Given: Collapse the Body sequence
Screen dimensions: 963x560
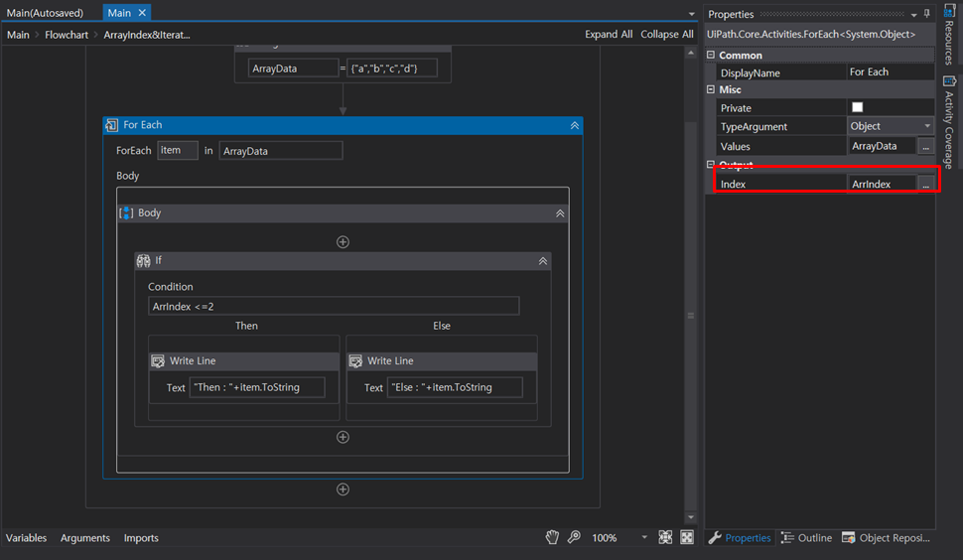Looking at the screenshot, I should pos(560,213).
